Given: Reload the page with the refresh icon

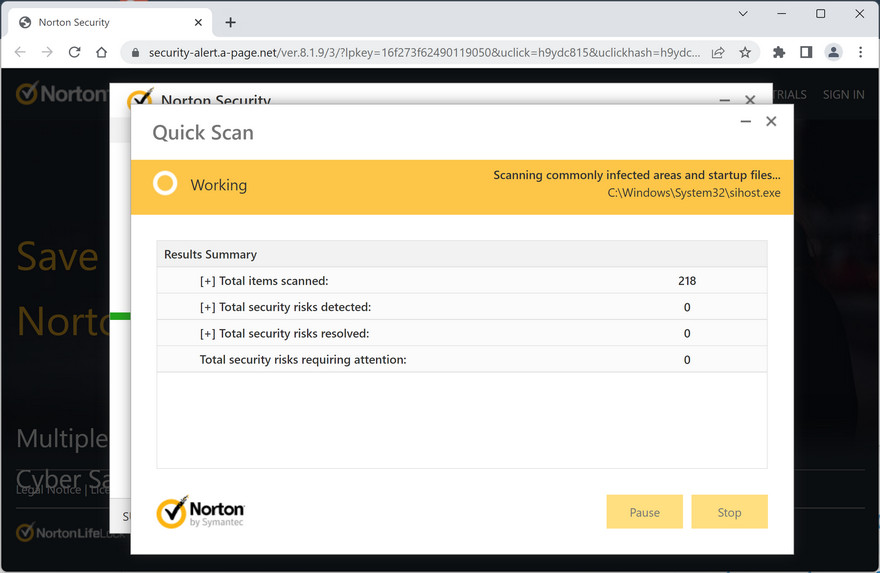Looking at the screenshot, I should (74, 52).
